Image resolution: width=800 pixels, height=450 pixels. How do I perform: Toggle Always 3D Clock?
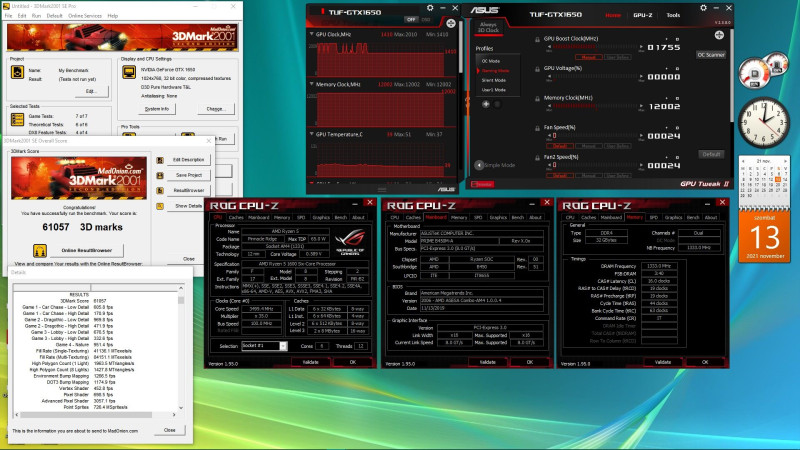[488, 27]
